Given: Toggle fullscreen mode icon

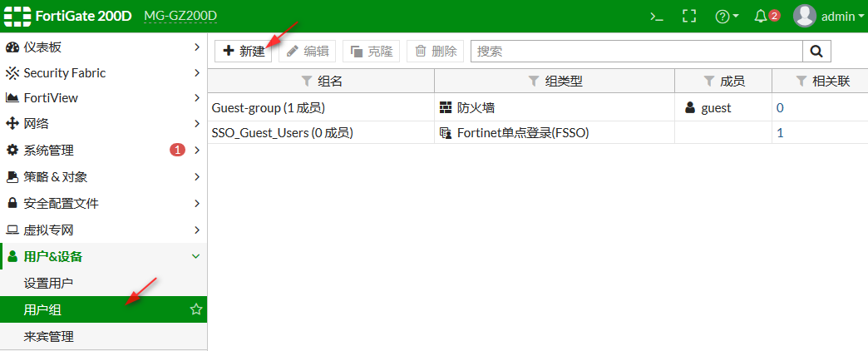Looking at the screenshot, I should [689, 16].
